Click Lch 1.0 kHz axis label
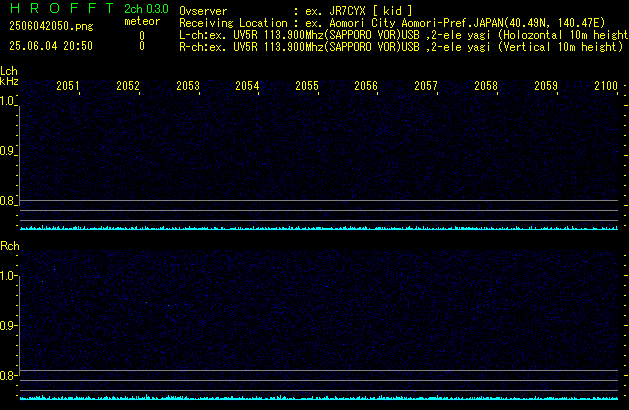The width and height of the screenshot is (629, 410). [7, 101]
